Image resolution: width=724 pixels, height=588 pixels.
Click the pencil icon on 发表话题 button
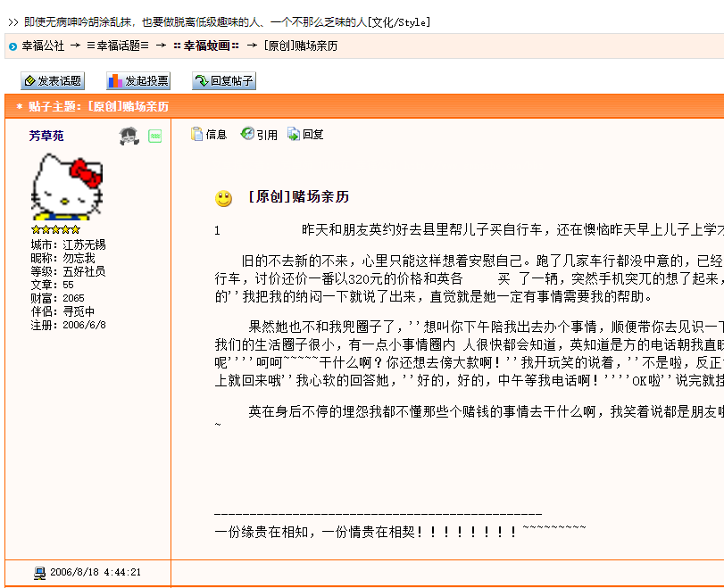point(30,80)
